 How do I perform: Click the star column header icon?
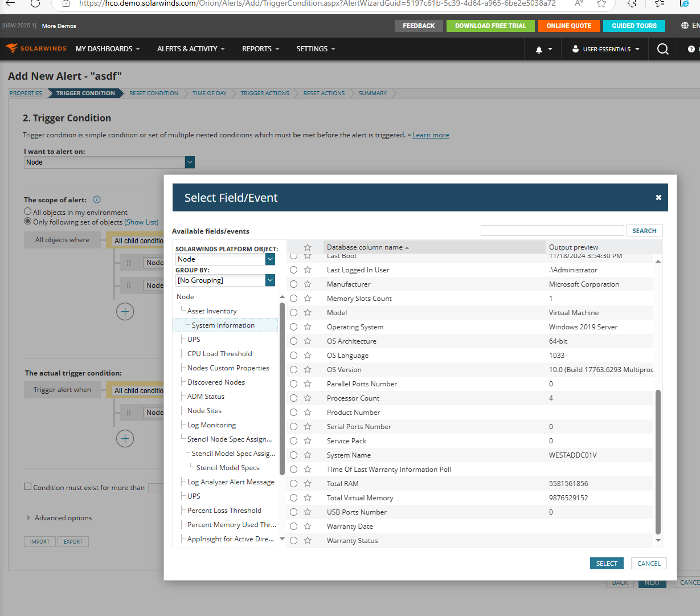308,247
